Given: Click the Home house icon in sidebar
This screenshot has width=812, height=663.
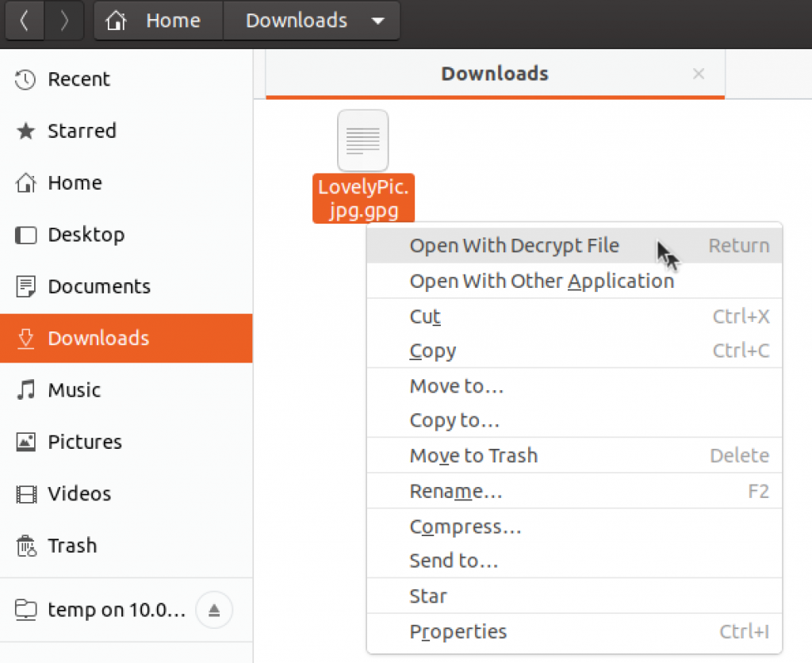Looking at the screenshot, I should (x=25, y=183).
